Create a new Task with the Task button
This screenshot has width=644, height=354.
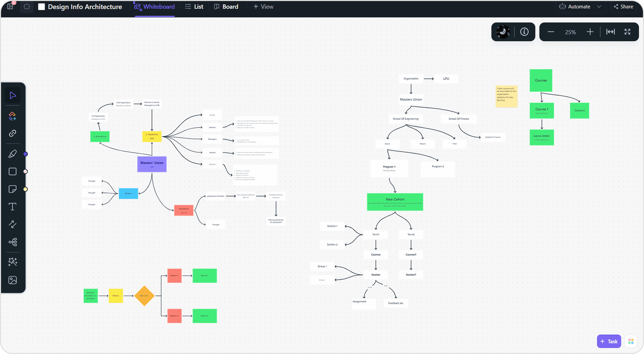(x=609, y=341)
